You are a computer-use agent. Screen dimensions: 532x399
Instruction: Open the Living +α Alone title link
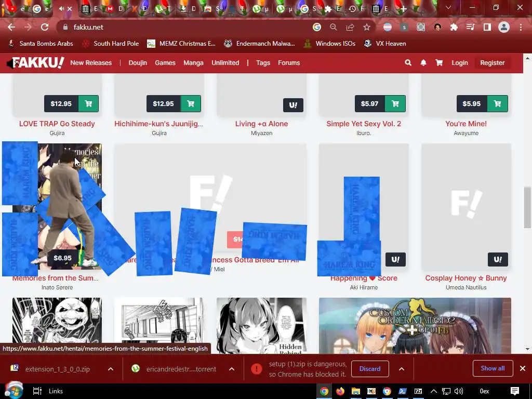[x=262, y=124]
